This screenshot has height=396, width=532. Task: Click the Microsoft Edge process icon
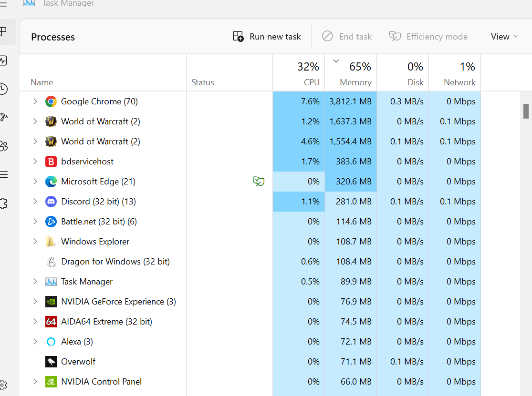(x=51, y=182)
